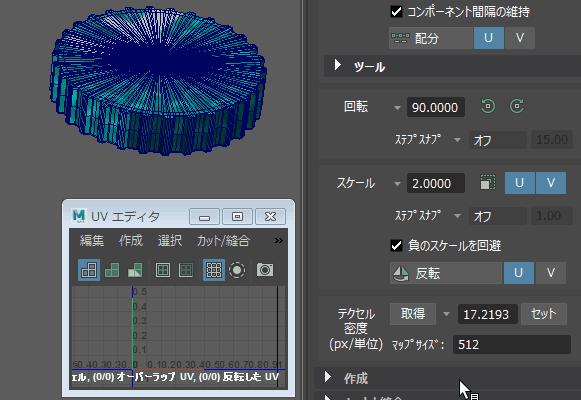The height and width of the screenshot is (400, 581).
Task: Close the UV エディタ window
Action: (270, 216)
